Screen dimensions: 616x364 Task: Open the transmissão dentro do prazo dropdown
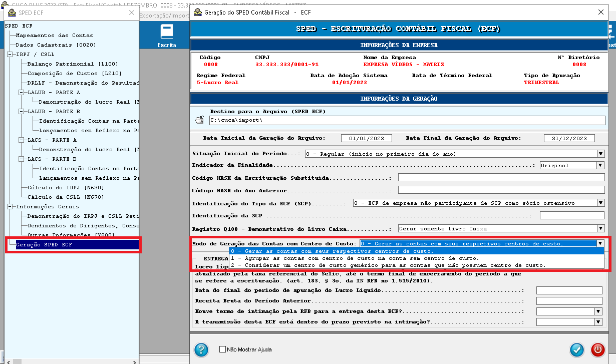pyautogui.click(x=598, y=322)
